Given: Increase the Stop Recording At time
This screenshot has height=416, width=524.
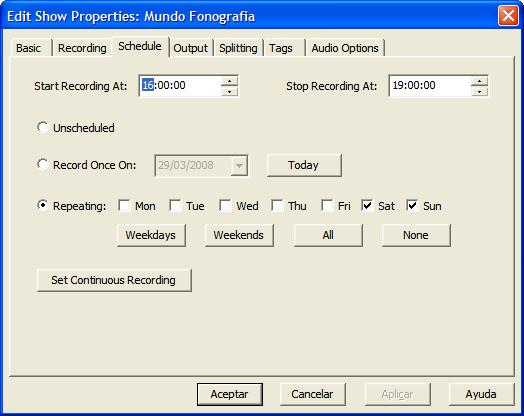Looking at the screenshot, I should pos(479,81).
